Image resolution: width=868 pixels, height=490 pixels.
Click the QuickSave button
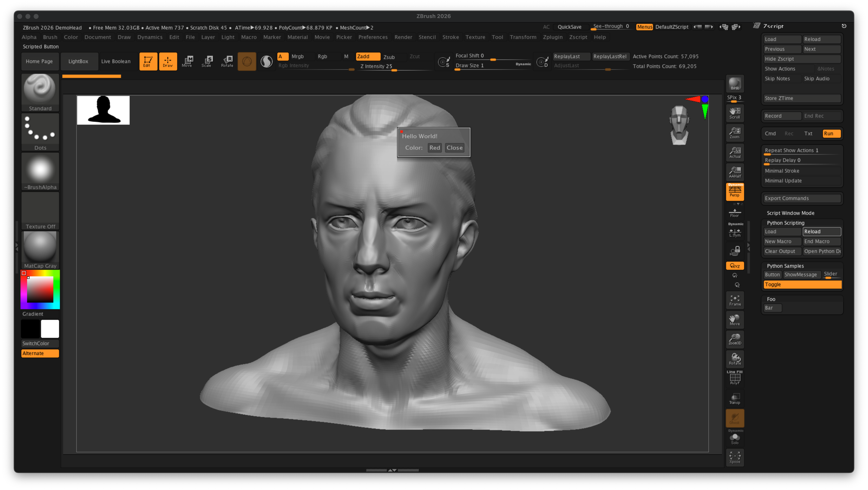coord(570,27)
